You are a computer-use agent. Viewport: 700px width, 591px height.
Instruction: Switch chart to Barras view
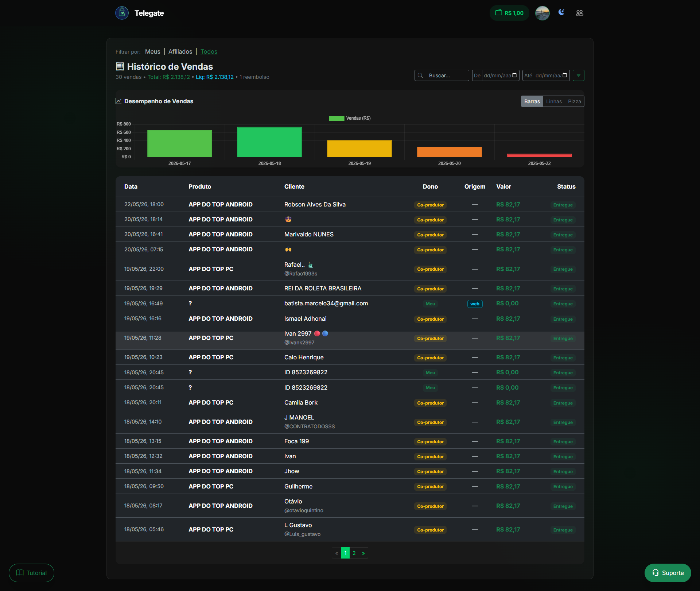click(x=532, y=101)
